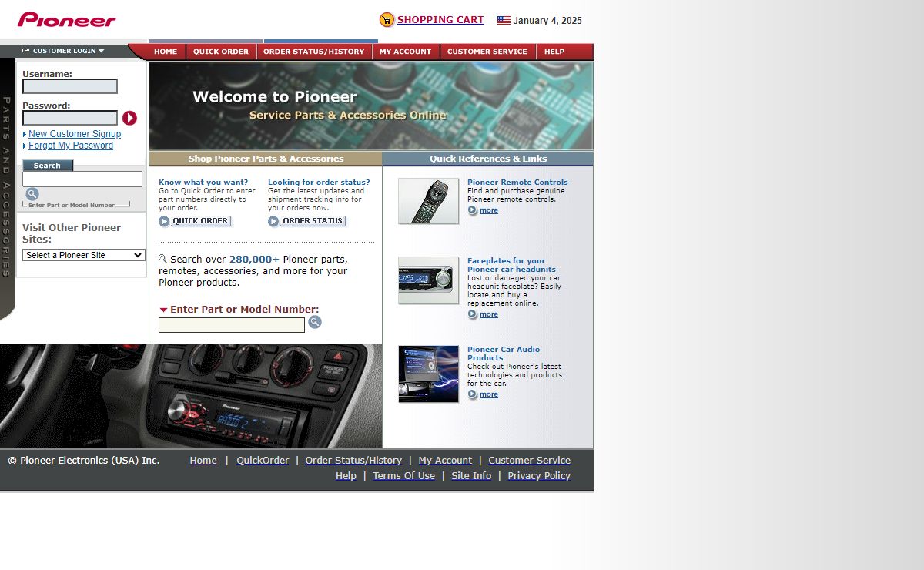Click more arrow under Remote Controls

coord(473,210)
